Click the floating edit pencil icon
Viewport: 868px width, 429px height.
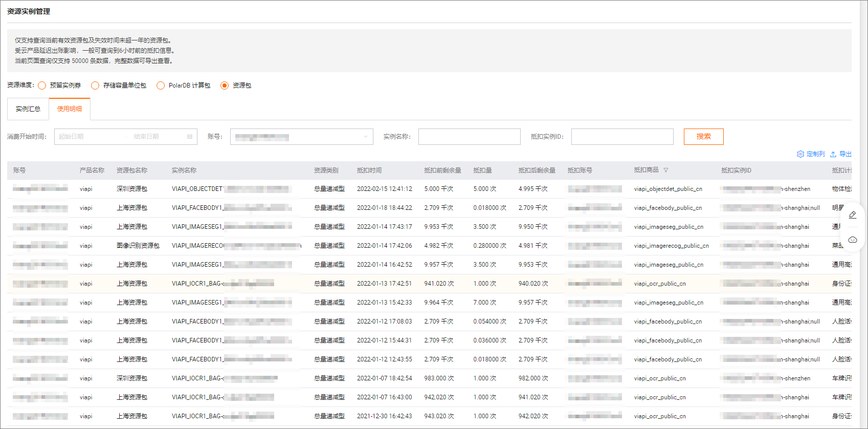853,215
